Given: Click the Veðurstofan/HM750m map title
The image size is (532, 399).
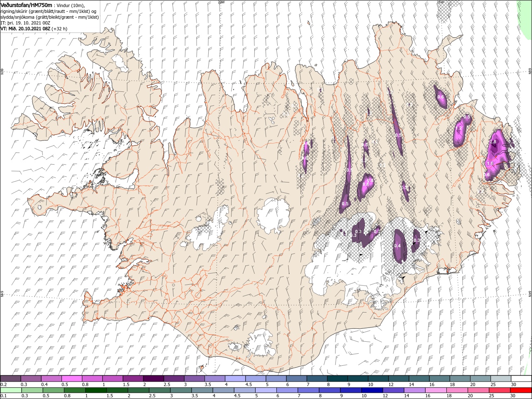Looking at the screenshot, I should (x=26, y=5).
